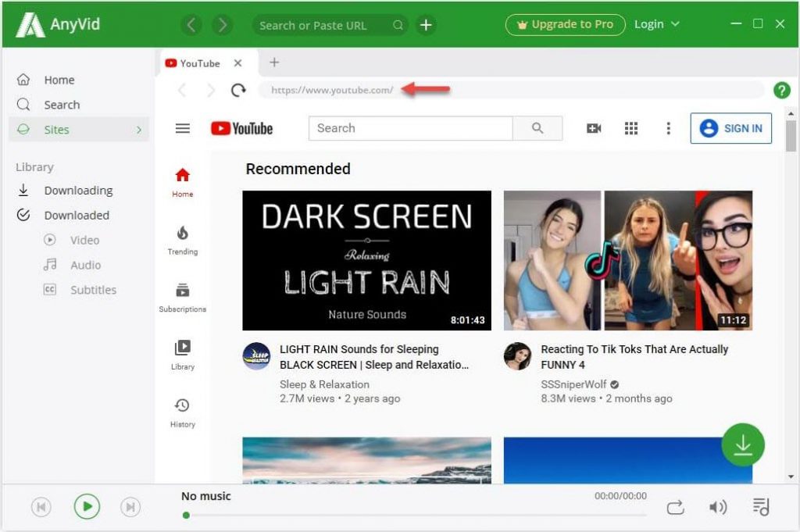800x532 pixels.
Task: Open a new browser tab
Action: coord(274,62)
